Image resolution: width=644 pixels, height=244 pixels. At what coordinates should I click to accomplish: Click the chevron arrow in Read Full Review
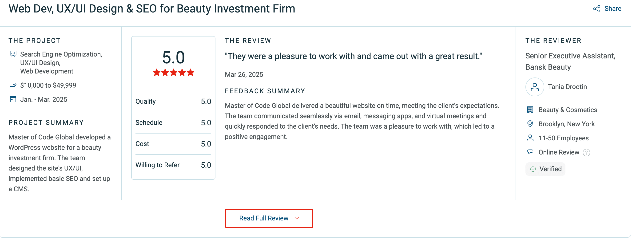297,218
